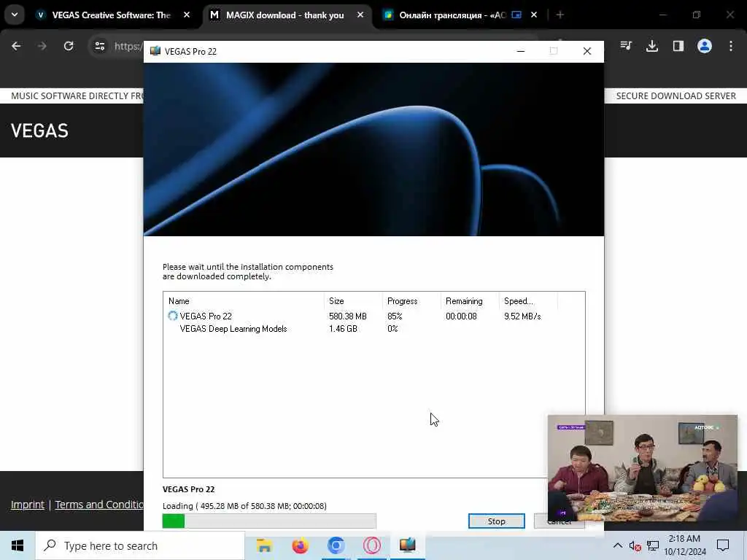The width and height of the screenshot is (747, 560).
Task: Click the Progress column header
Action: 411,301
